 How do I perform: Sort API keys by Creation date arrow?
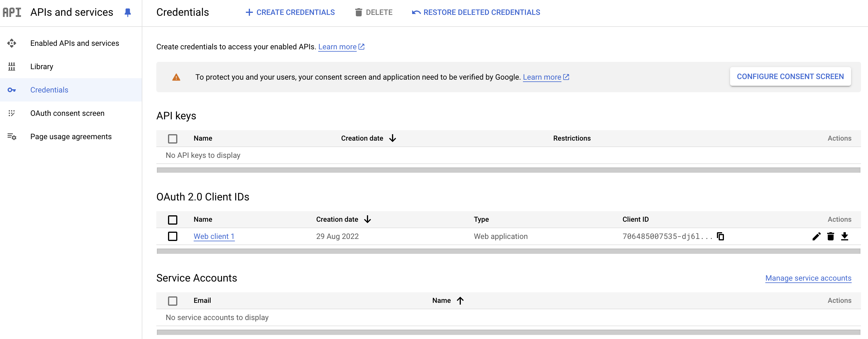tap(393, 138)
